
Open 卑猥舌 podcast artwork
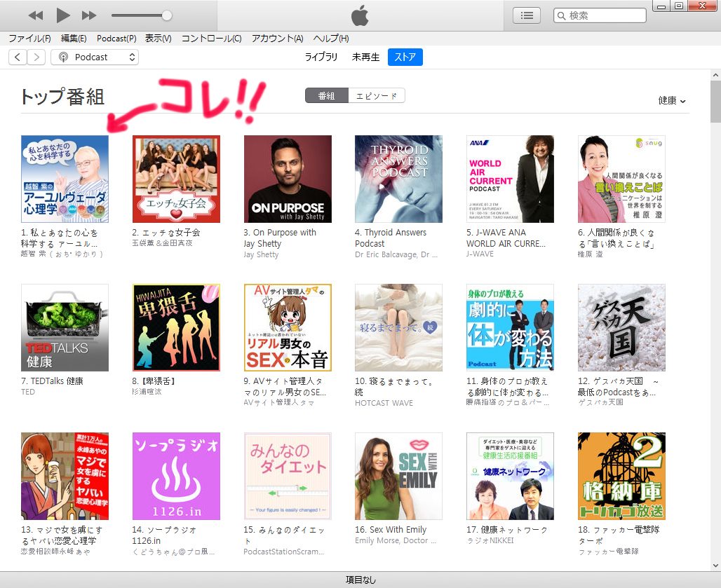pyautogui.click(x=176, y=327)
